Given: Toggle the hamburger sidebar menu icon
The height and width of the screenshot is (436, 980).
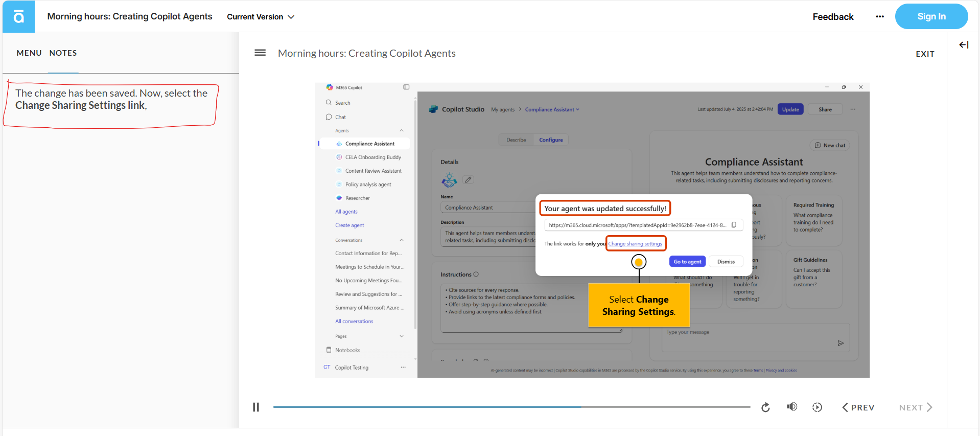Looking at the screenshot, I should point(260,53).
